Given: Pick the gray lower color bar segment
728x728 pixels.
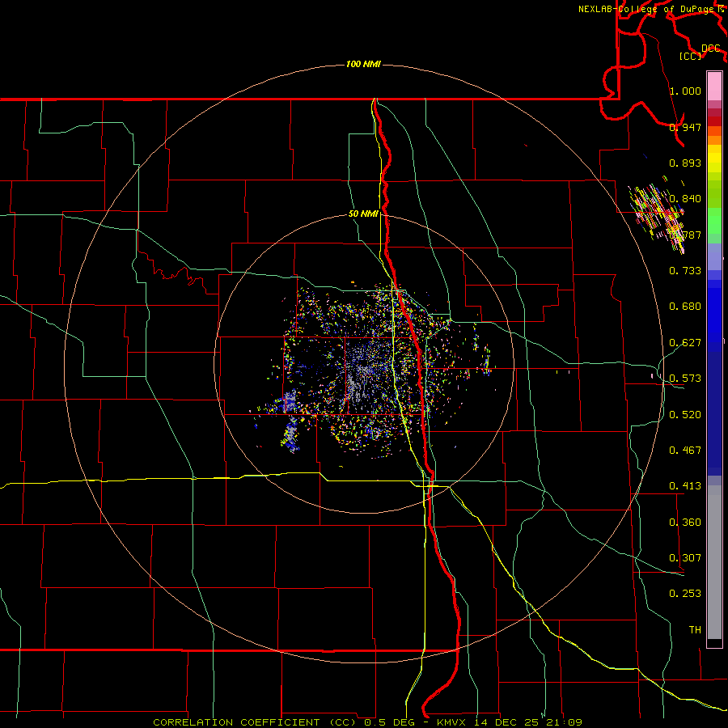Looking at the screenshot, I should click(714, 562).
